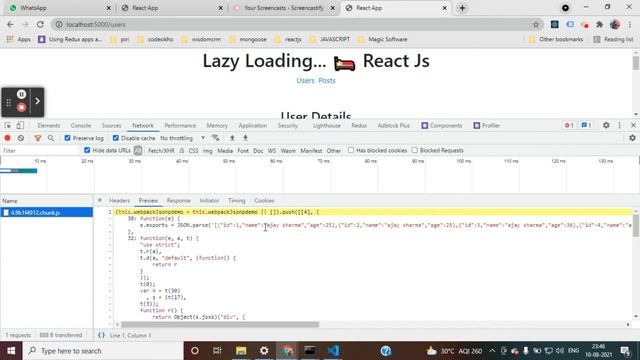
Task: Pretty-print with the curly braces icon
Action: pyautogui.click(x=101, y=335)
